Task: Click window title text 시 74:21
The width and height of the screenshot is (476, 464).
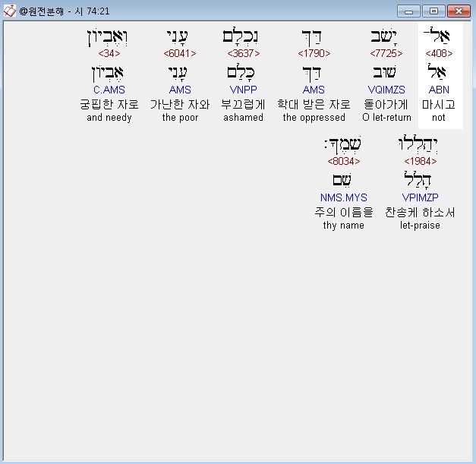Action: pos(93,11)
